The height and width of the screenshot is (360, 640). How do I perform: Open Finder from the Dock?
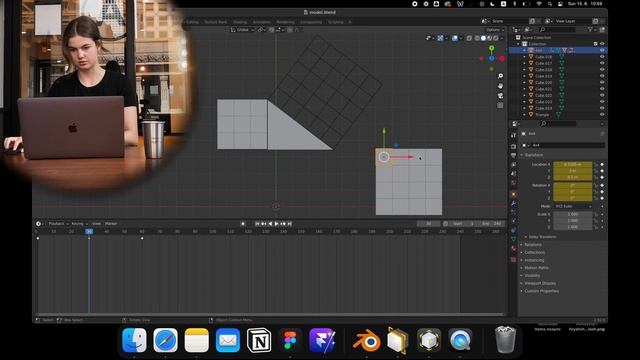pyautogui.click(x=134, y=340)
